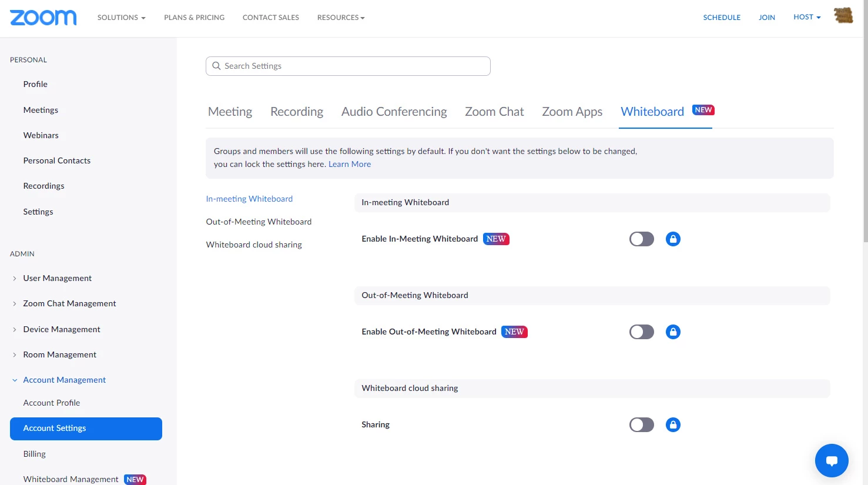The width and height of the screenshot is (868, 485).
Task: Click the Zoom logo
Action: (x=43, y=18)
